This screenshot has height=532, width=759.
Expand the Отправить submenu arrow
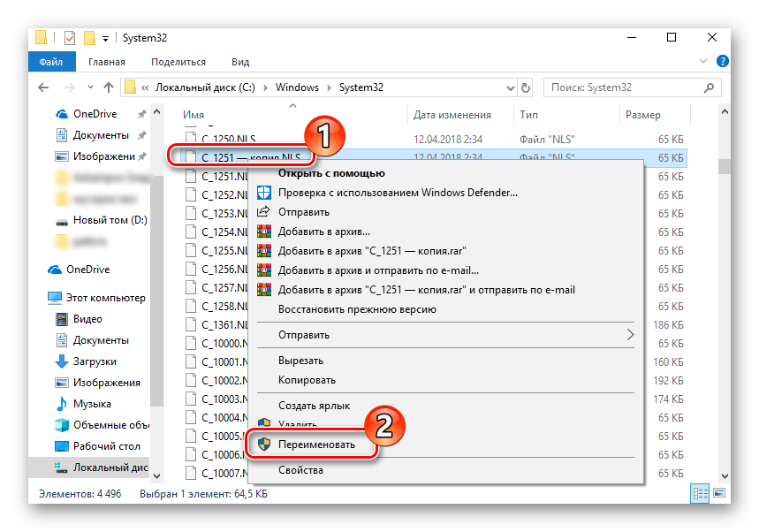pos(630,335)
